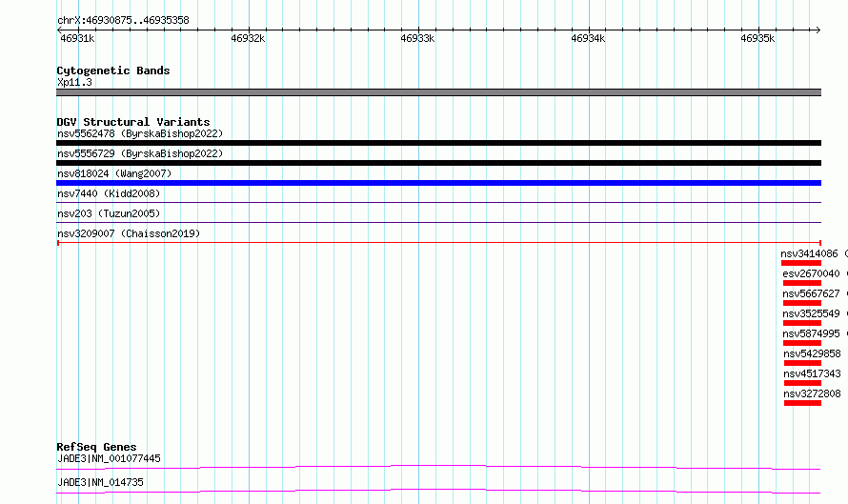The width and height of the screenshot is (848, 504).
Task: Click the Xp11.3 band label
Action: (74, 82)
